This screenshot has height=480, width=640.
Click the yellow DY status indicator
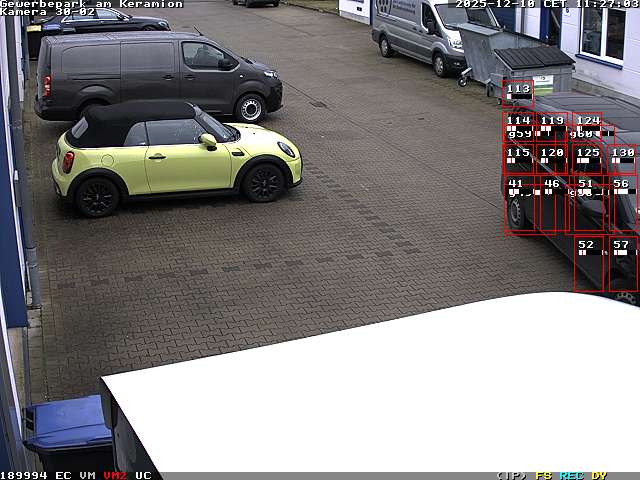598,475
